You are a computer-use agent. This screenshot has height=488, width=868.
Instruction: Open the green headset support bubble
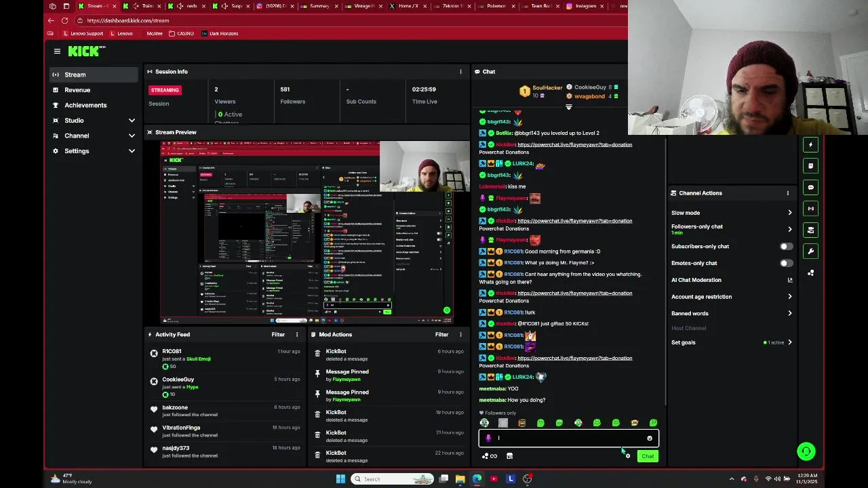[x=806, y=451]
